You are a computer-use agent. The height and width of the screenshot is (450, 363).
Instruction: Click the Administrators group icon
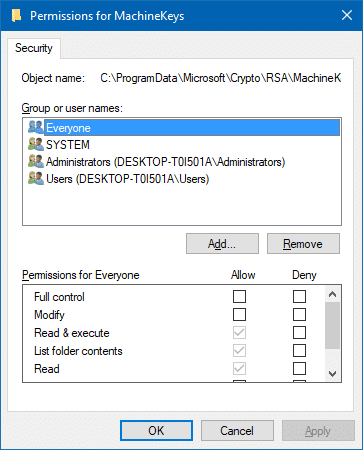coord(36,161)
